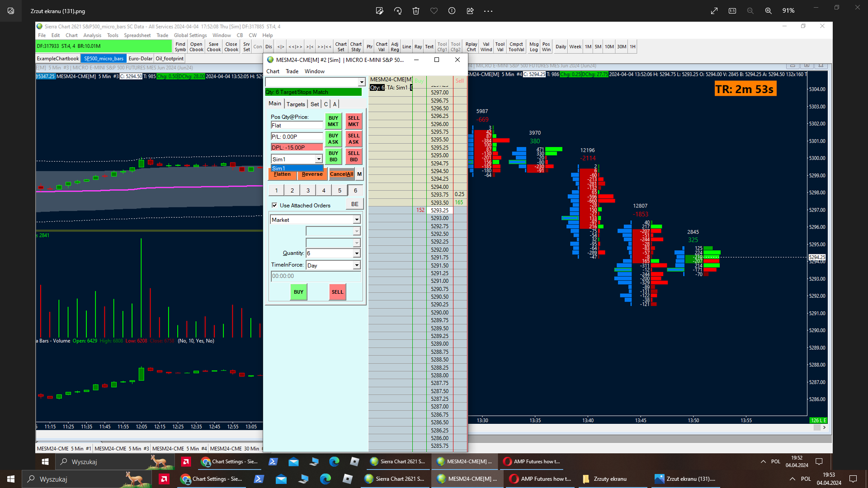Screen dimensions: 868x488
Task: Click the Rplay Chrt toolbar button
Action: tap(471, 47)
